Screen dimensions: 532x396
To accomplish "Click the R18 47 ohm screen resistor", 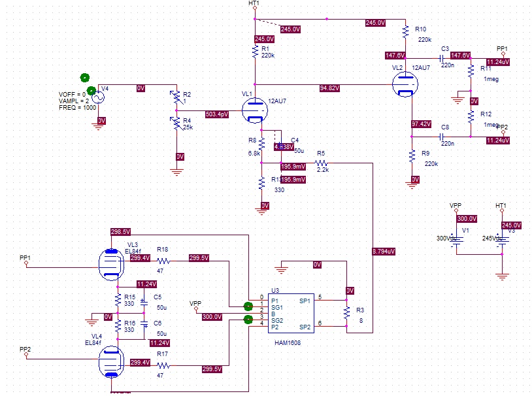I will click(x=162, y=260).
